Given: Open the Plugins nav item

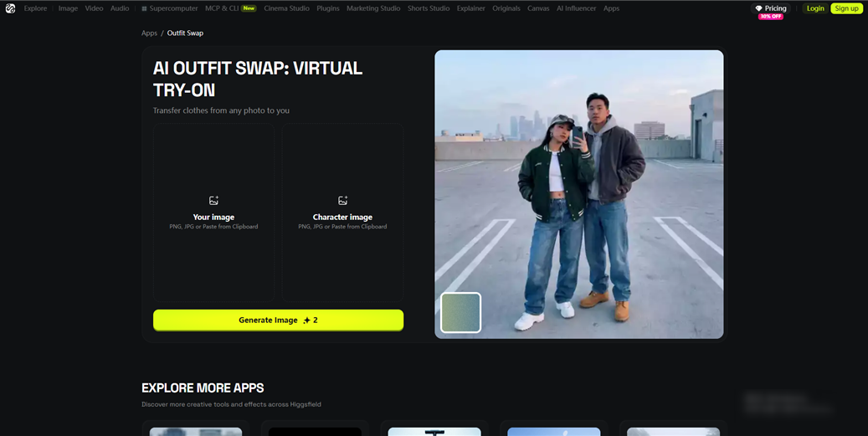Looking at the screenshot, I should click(x=328, y=8).
